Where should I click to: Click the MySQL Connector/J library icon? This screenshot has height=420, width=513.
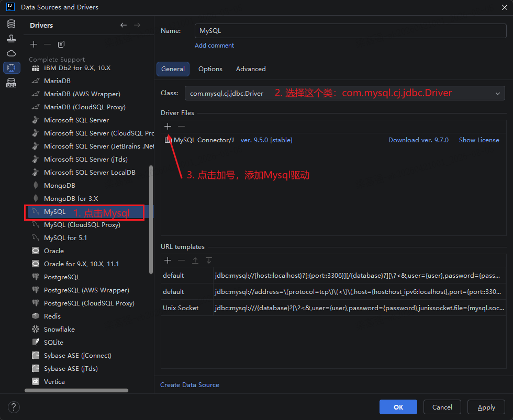168,140
